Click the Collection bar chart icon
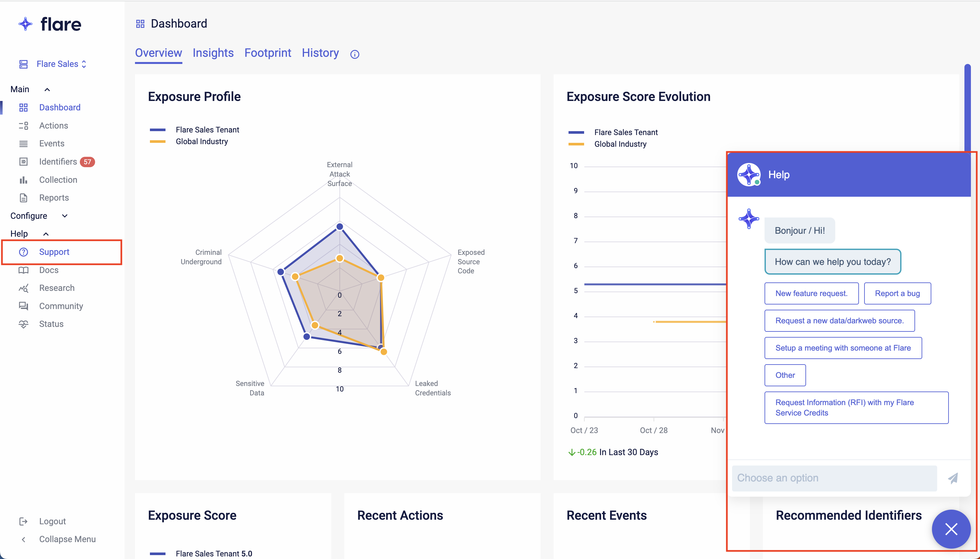980x559 pixels. coord(23,180)
